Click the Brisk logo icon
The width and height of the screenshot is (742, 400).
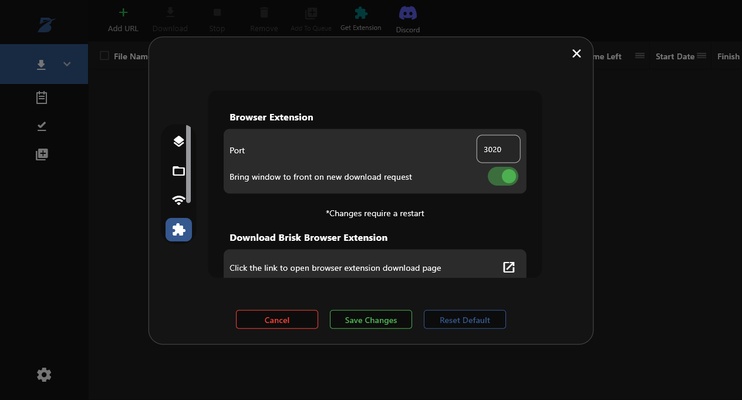46,25
